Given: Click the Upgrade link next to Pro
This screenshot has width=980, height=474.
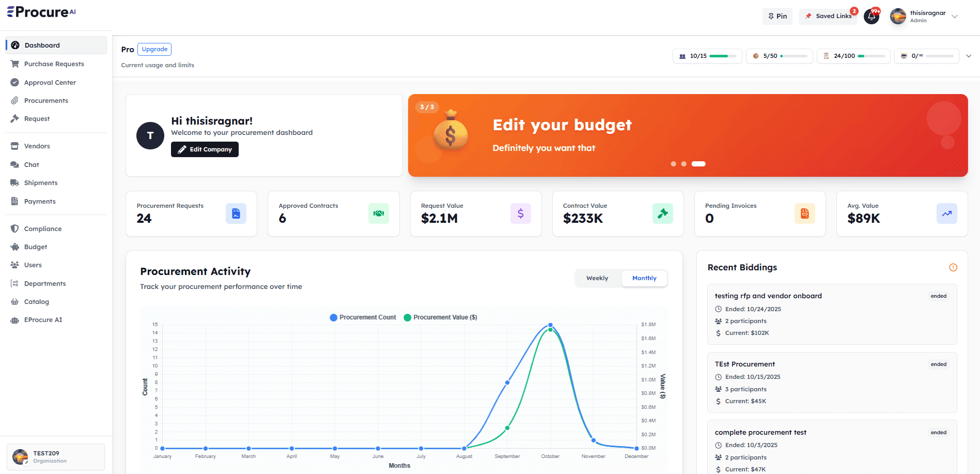Looking at the screenshot, I should [154, 49].
